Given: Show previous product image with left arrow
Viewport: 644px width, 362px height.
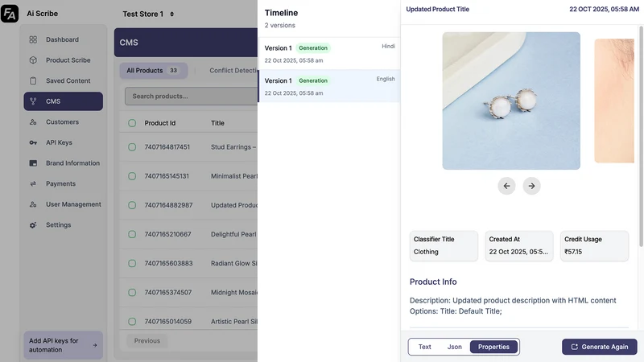Looking at the screenshot, I should (506, 186).
